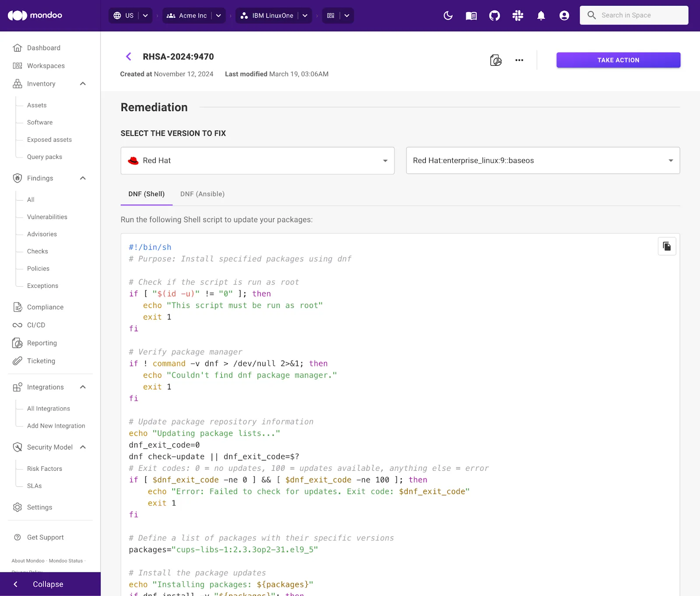Open the Red Hat platform dropdown
Image resolution: width=700 pixels, height=596 pixels.
click(257, 161)
